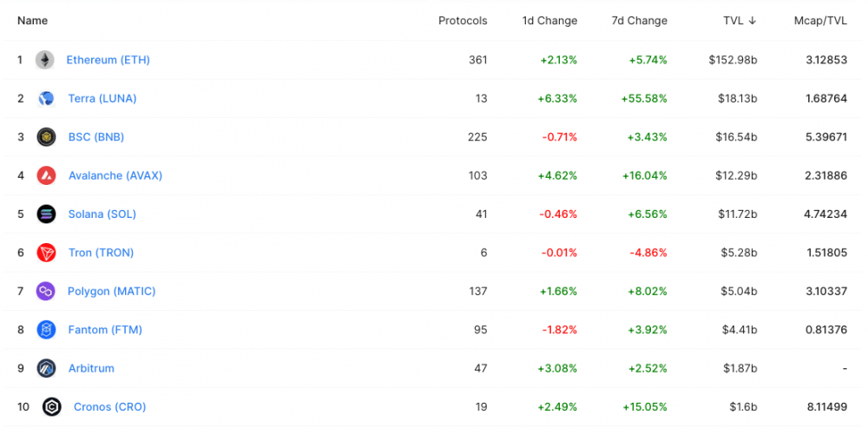
Task: Sort table by TVL column header
Action: (740, 21)
